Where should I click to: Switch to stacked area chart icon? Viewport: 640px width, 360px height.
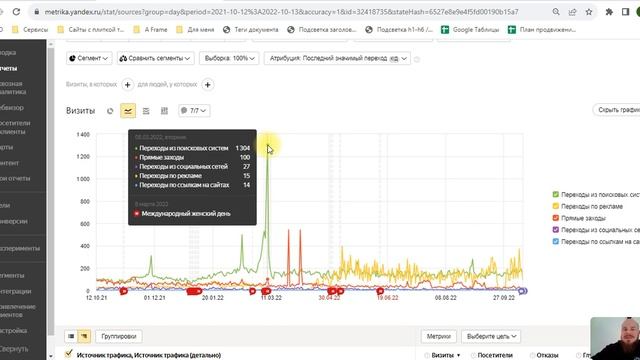click(x=146, y=111)
